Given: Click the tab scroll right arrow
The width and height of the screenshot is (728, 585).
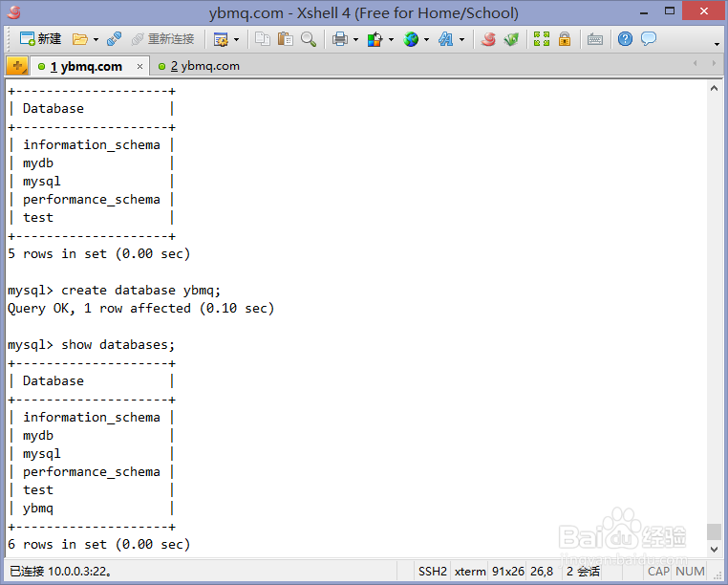Looking at the screenshot, I should (714, 63).
